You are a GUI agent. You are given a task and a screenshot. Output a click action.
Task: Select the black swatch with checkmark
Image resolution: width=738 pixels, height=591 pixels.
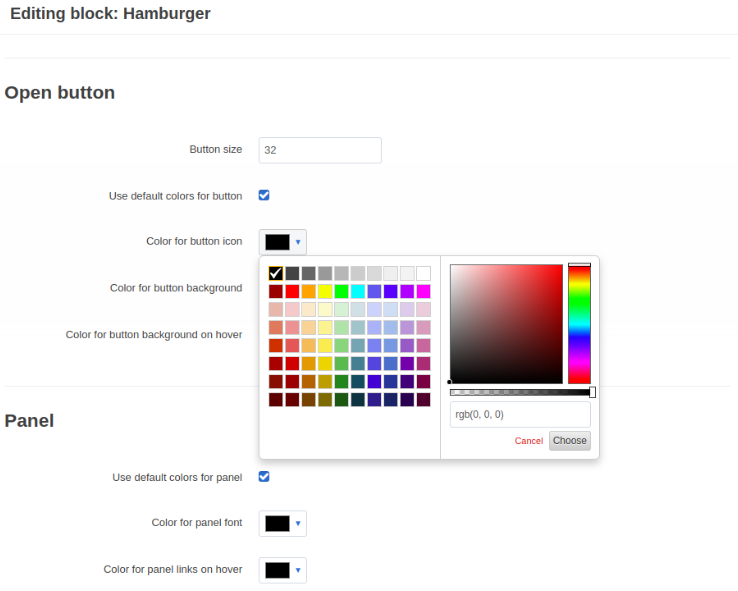click(276, 273)
